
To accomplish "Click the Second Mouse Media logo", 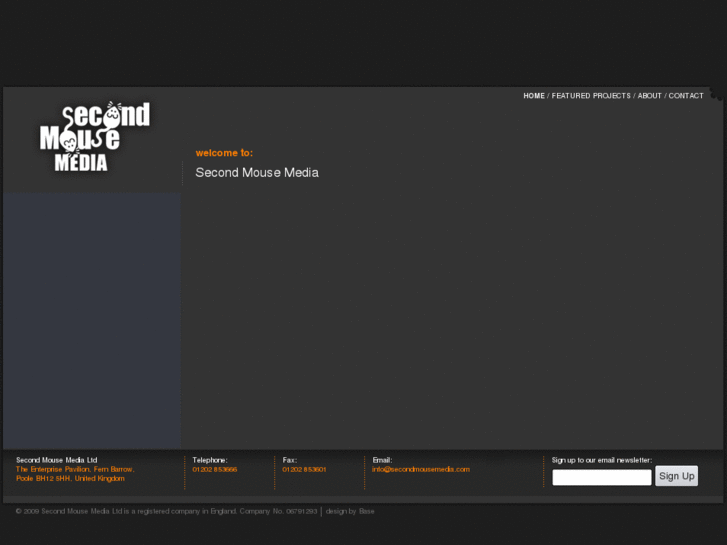I will (95, 136).
